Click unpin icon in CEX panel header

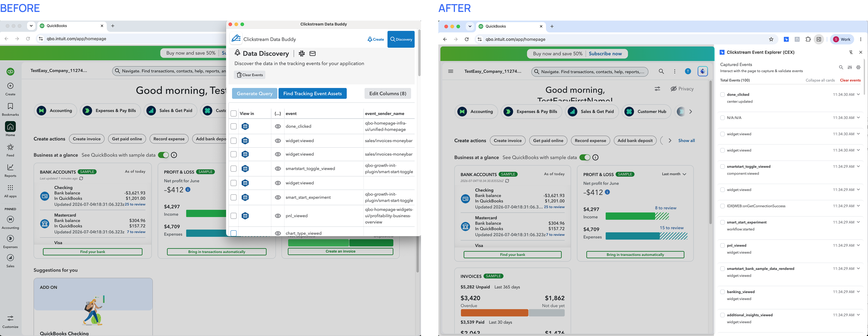coord(851,52)
